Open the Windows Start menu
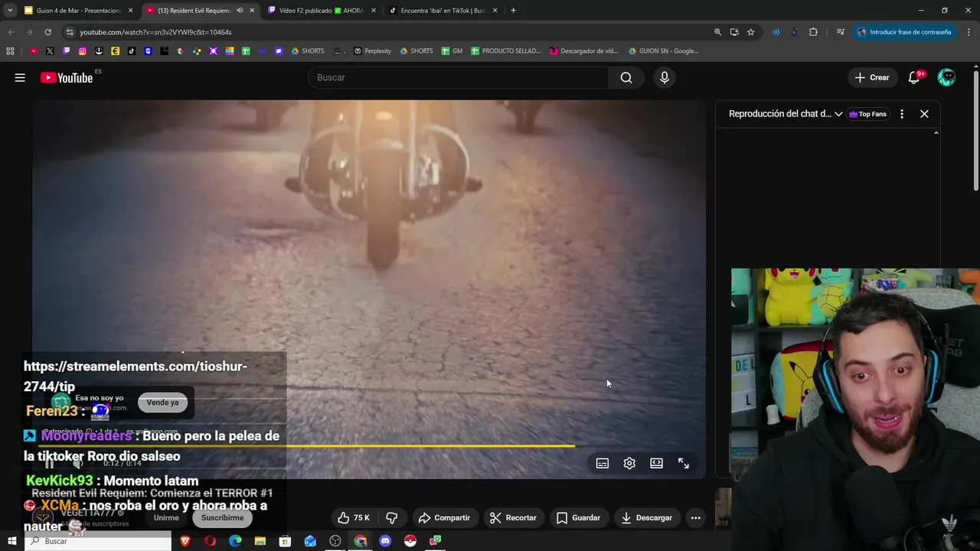 tap(11, 541)
